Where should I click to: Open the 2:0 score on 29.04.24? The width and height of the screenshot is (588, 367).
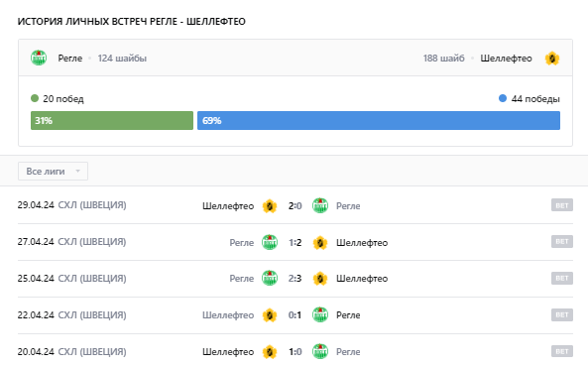pyautogui.click(x=295, y=205)
